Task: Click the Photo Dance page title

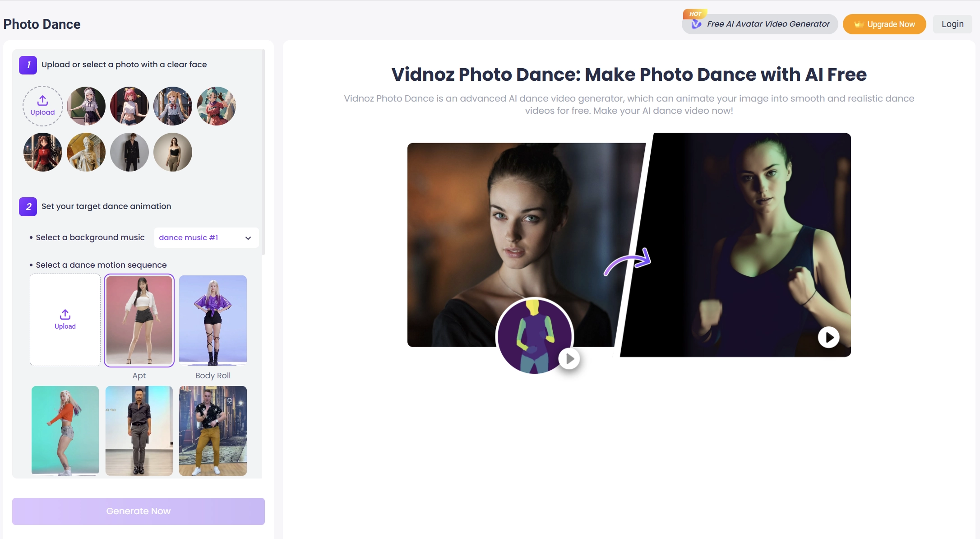Action: pos(42,24)
